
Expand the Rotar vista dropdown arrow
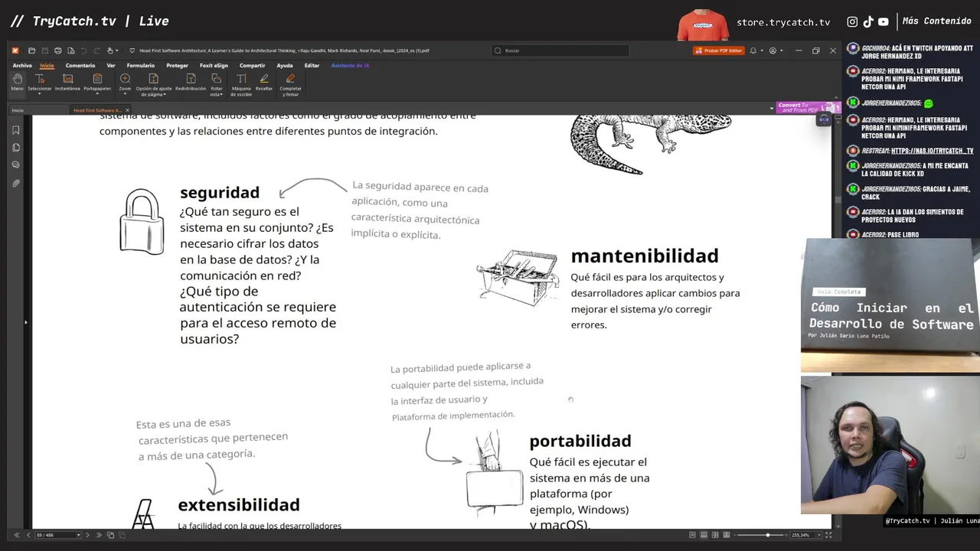pyautogui.click(x=221, y=95)
